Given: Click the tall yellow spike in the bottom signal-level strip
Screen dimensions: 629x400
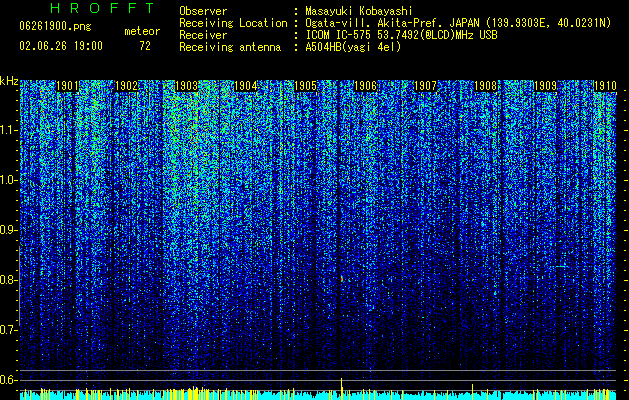Looking at the screenshot, I should (x=341, y=388).
